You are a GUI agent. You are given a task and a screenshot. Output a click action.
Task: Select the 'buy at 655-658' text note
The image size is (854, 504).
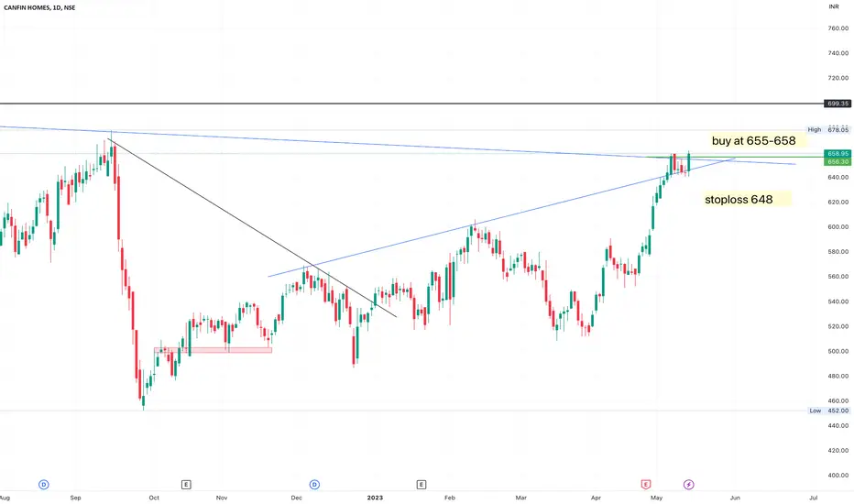[x=754, y=140]
